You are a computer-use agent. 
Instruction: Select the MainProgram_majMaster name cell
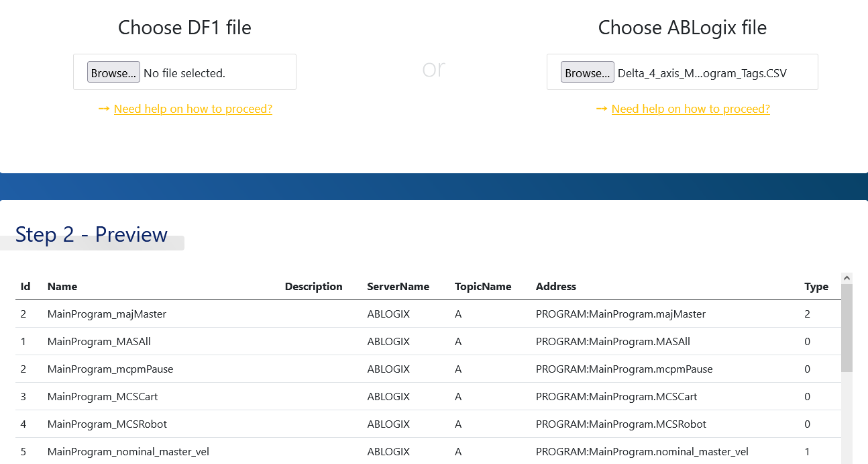click(107, 314)
